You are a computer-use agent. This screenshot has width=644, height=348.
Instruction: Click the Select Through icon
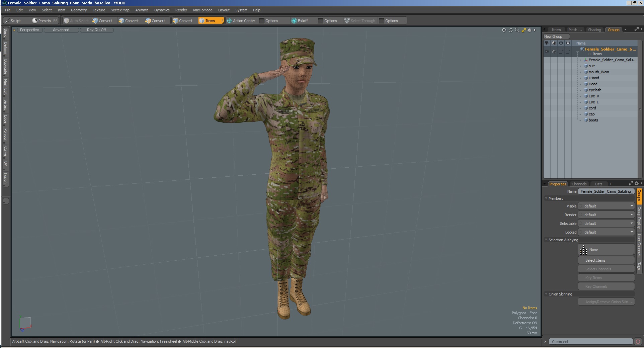click(x=347, y=21)
